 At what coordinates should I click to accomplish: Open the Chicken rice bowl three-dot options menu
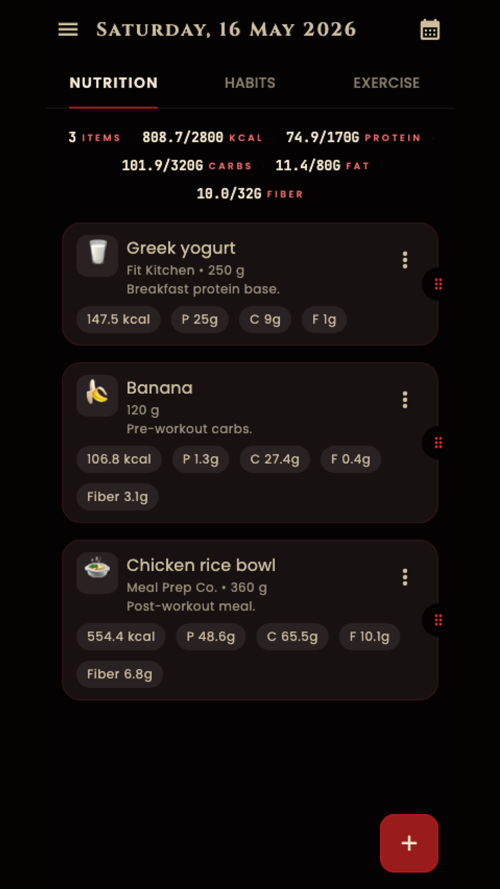[405, 577]
